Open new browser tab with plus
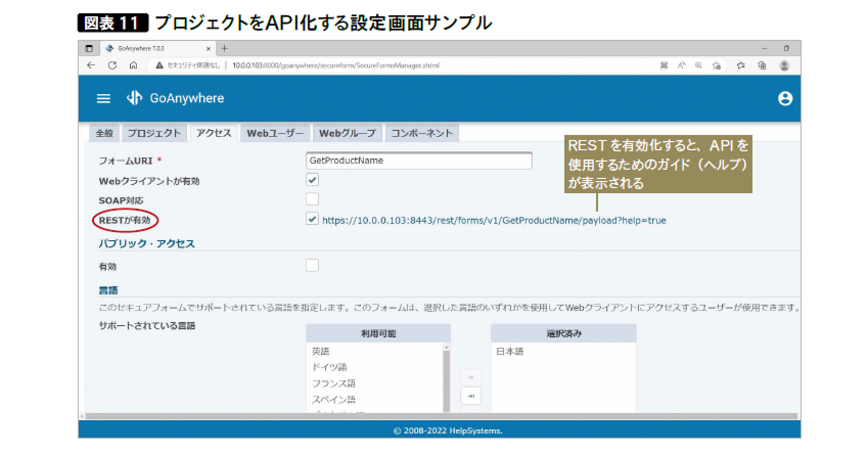This screenshot has height=455, width=868. (x=224, y=48)
